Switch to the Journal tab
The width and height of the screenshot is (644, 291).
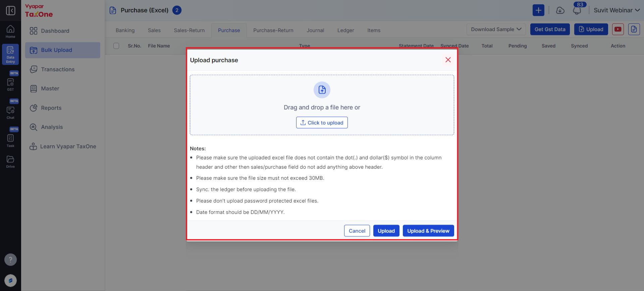pos(315,30)
